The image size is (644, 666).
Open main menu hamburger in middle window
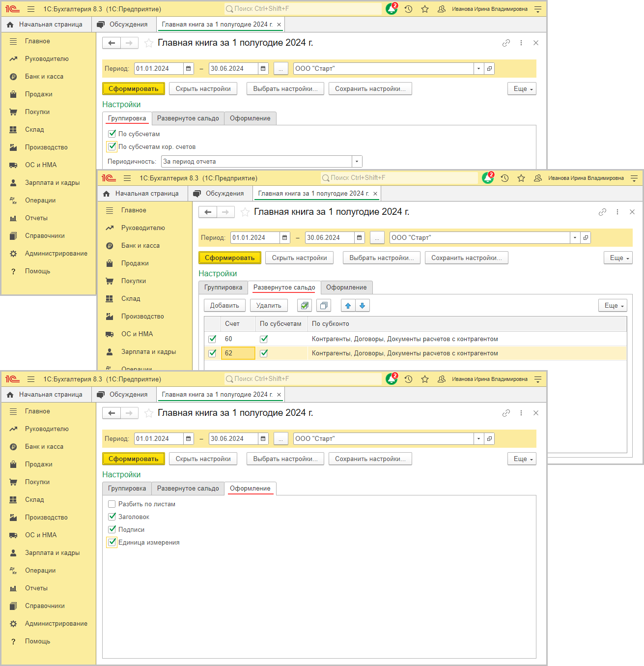point(127,178)
